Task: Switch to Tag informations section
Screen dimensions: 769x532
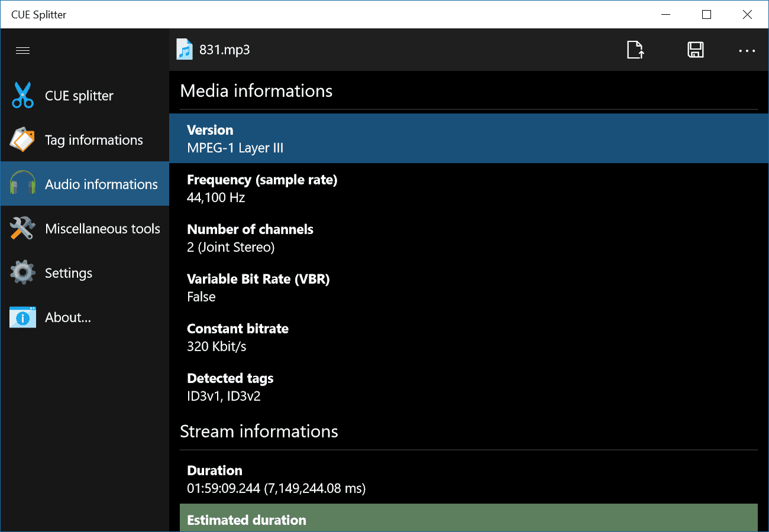Action: (x=94, y=140)
